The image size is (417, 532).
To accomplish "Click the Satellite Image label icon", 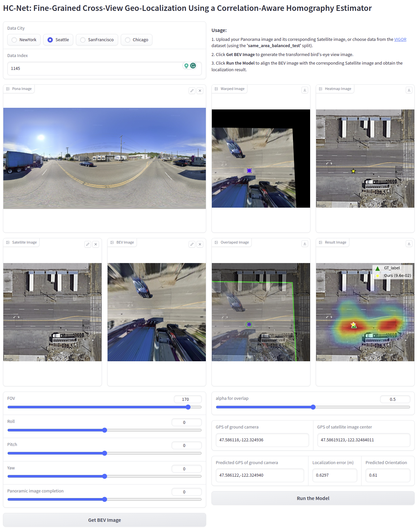I will (x=8, y=243).
